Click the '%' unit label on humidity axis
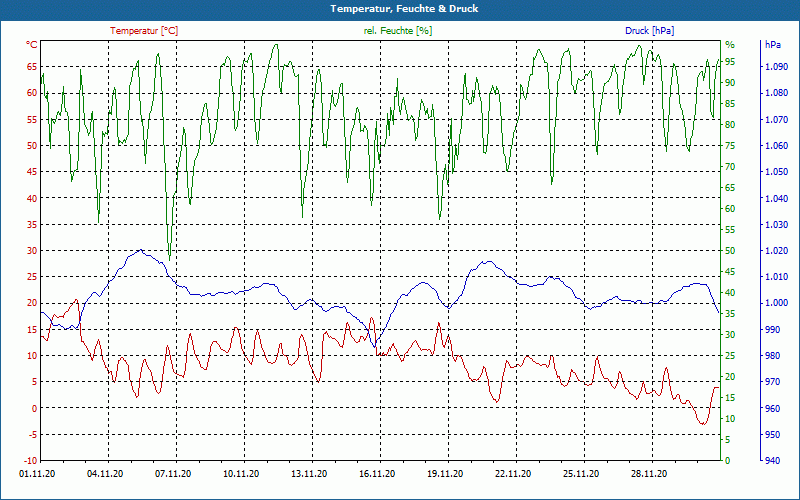800x500 pixels. pyautogui.click(x=730, y=45)
